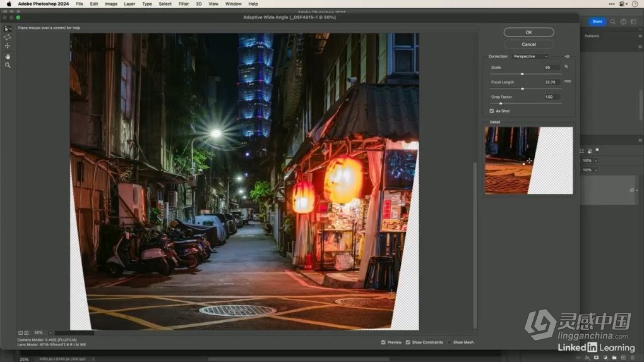Click the 25% document zoom field

pyautogui.click(x=24, y=359)
